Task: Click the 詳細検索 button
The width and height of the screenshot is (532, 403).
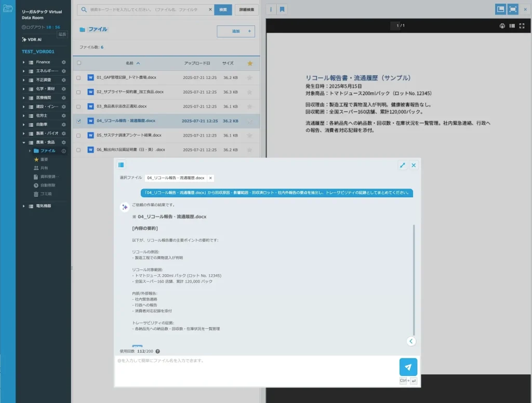Action: 246,9
